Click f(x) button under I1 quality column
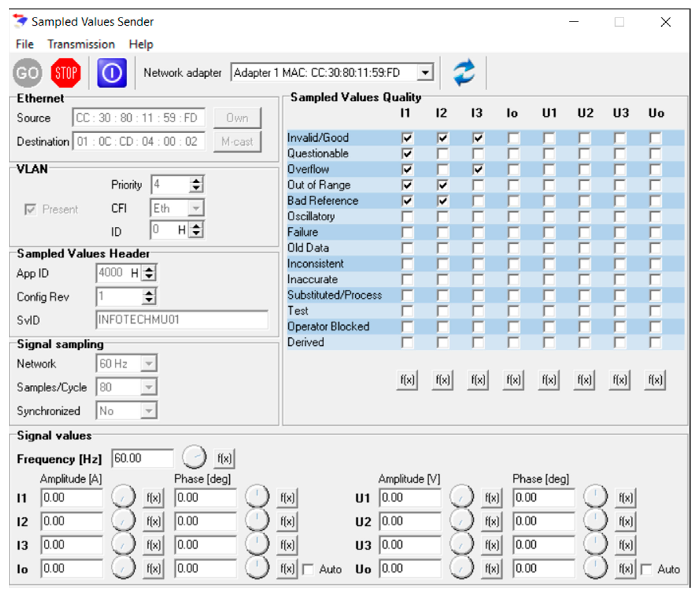Viewport: 700px width, 596px height. [x=407, y=380]
